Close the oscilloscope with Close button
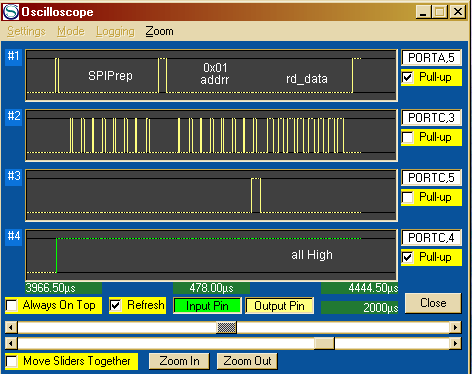The image size is (472, 374). (x=433, y=303)
